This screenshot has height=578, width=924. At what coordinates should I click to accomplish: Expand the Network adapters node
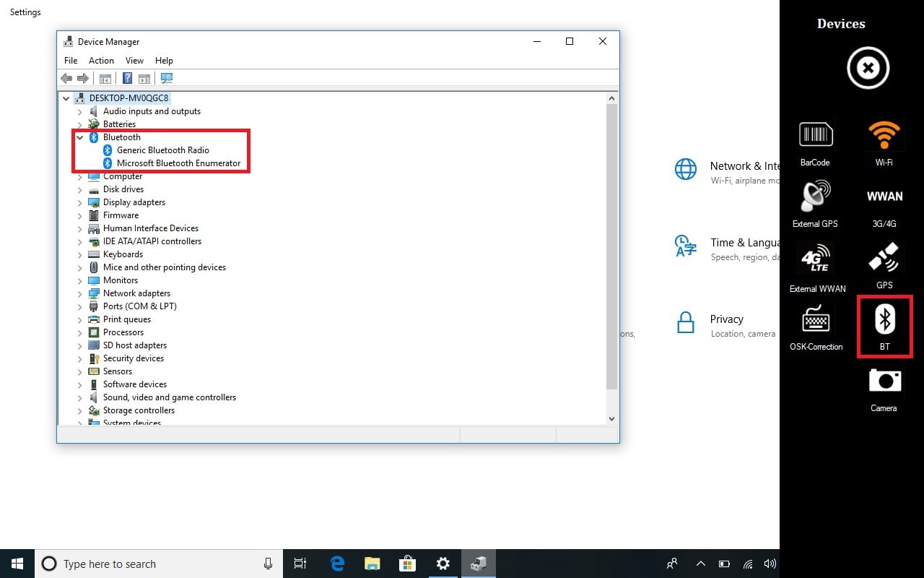[80, 293]
